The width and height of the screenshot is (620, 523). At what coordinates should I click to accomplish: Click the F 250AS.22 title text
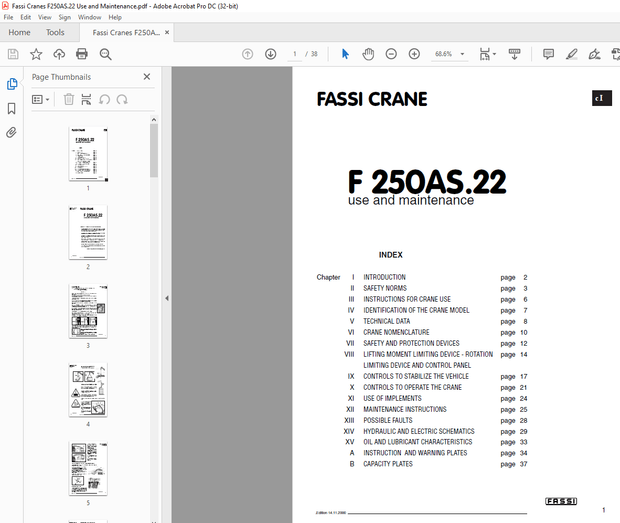427,182
